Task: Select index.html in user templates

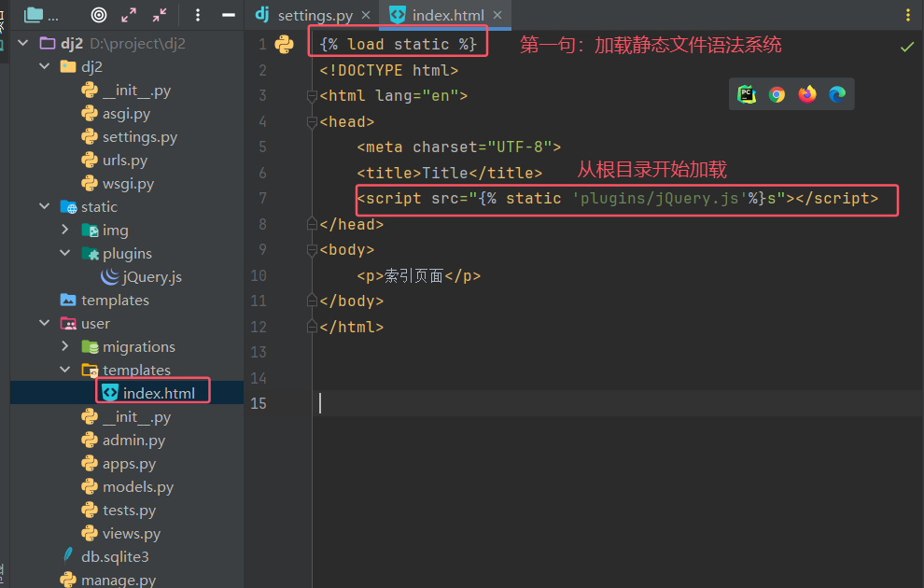Action: click(159, 393)
